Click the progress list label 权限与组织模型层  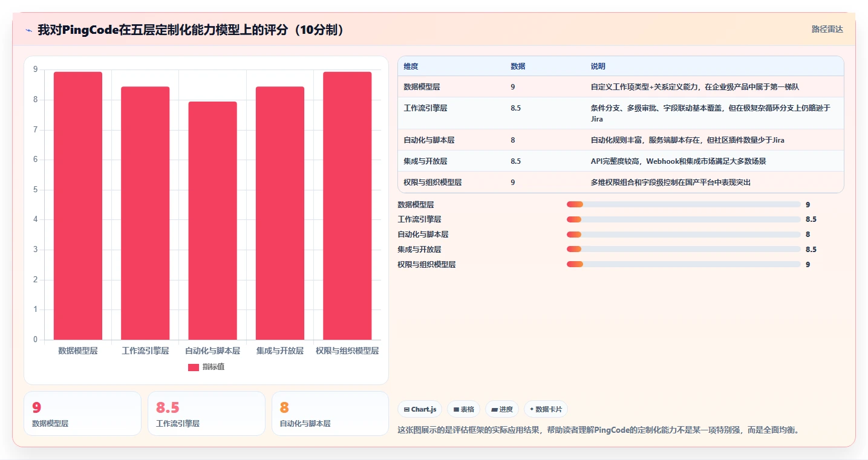[x=426, y=264]
